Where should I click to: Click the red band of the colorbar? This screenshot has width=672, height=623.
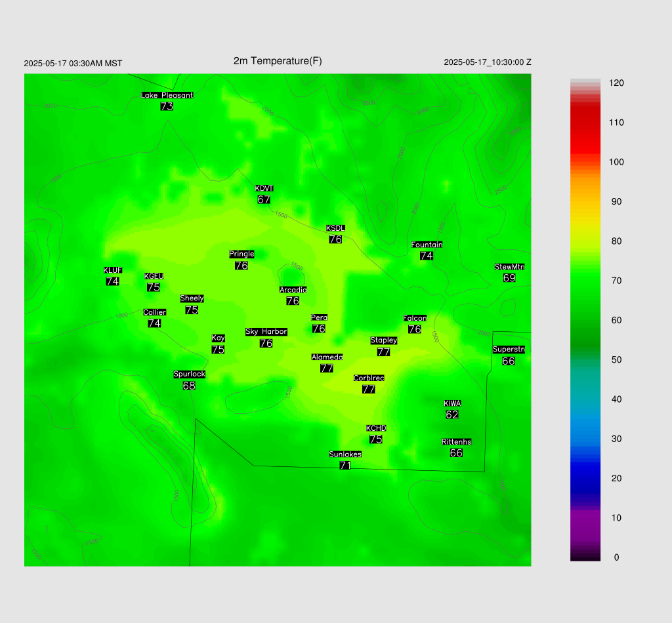585,129
